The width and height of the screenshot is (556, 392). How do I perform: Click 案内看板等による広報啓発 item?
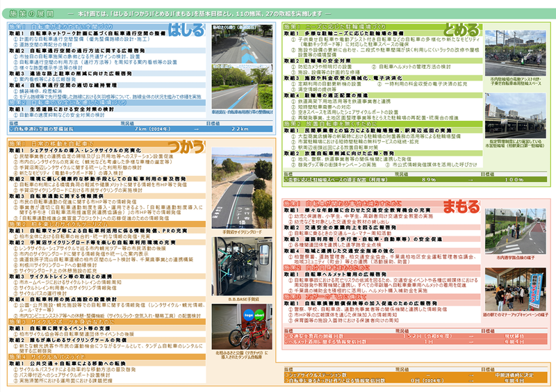(x=44, y=79)
